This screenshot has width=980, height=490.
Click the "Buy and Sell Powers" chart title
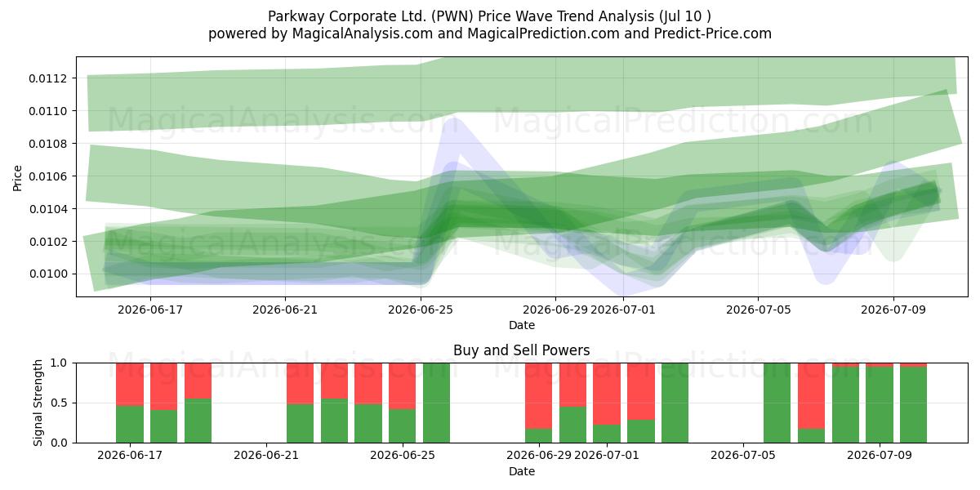coord(522,351)
